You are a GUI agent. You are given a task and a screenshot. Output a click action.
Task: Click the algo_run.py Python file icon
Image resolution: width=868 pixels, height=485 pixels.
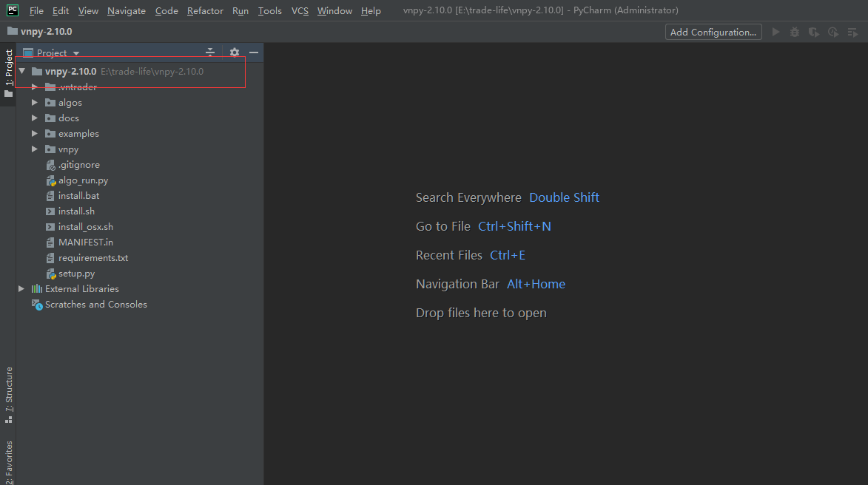[51, 180]
